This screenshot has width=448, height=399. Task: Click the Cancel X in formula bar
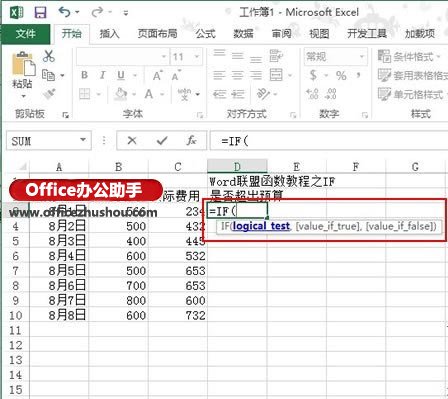pos(132,141)
